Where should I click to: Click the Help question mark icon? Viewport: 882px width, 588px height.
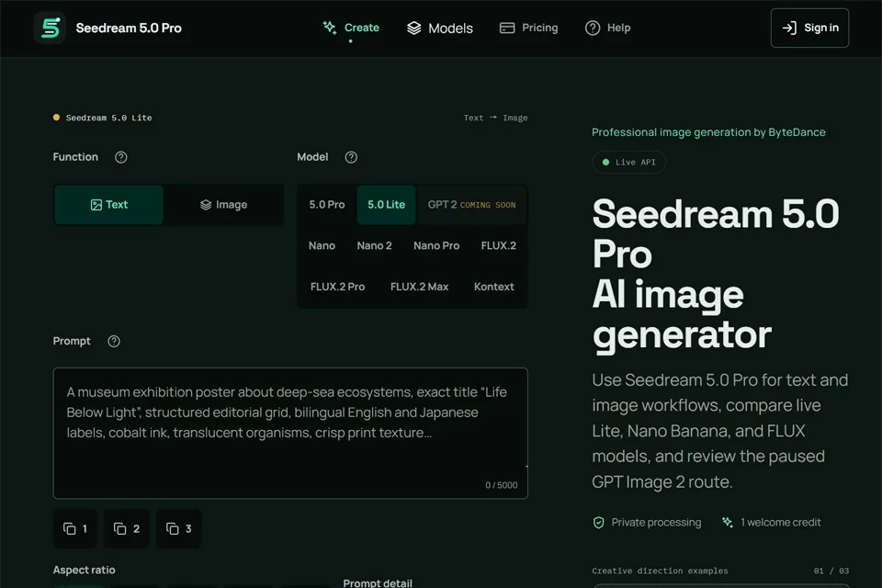pyautogui.click(x=593, y=28)
